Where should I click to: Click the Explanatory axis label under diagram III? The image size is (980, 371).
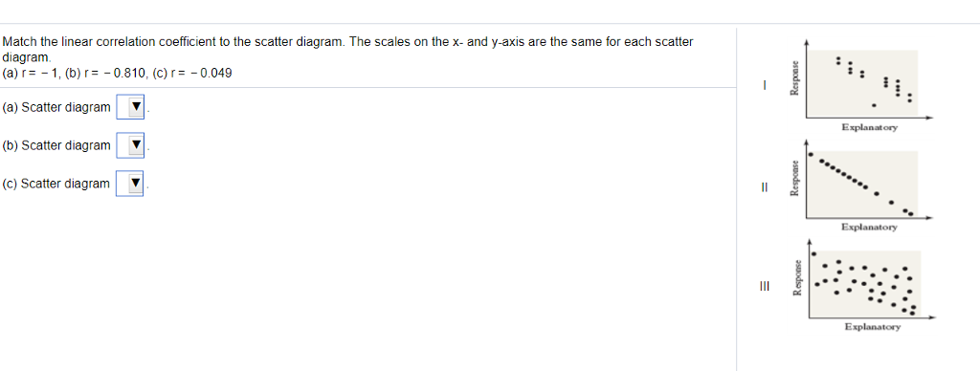tap(873, 327)
